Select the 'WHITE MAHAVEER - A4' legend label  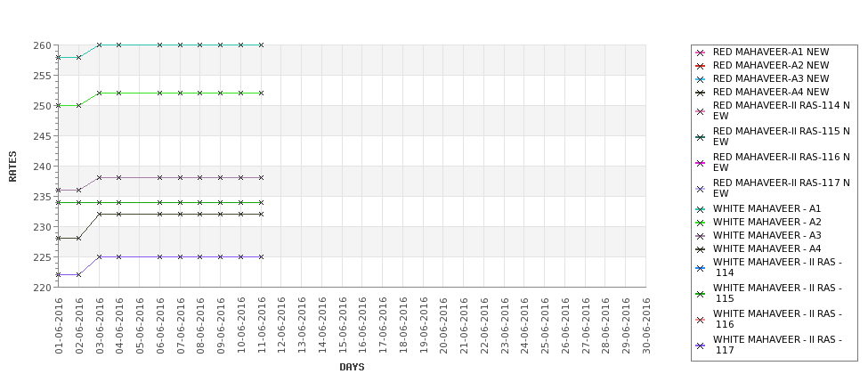click(767, 248)
